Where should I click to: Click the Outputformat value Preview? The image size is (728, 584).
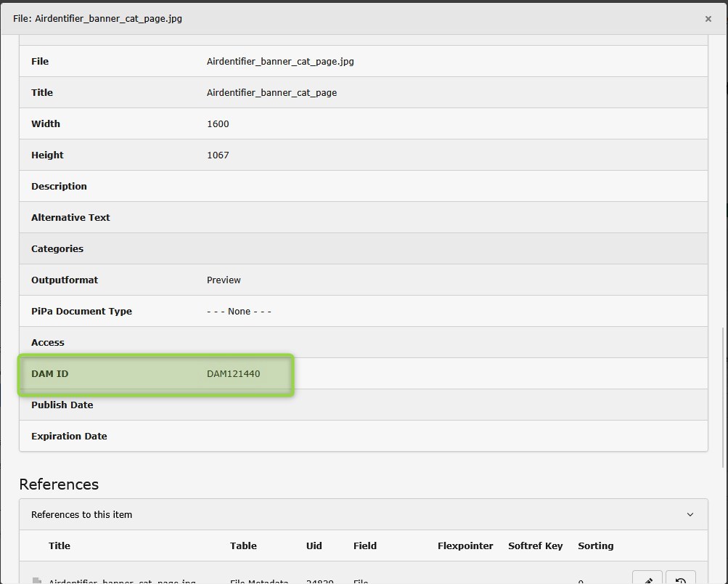pos(224,280)
